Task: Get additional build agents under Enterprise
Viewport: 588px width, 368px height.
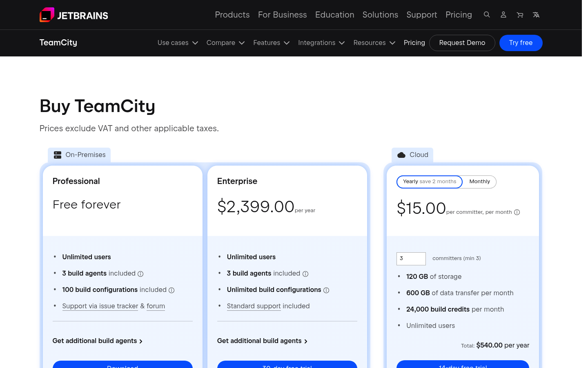Action: pyautogui.click(x=262, y=341)
